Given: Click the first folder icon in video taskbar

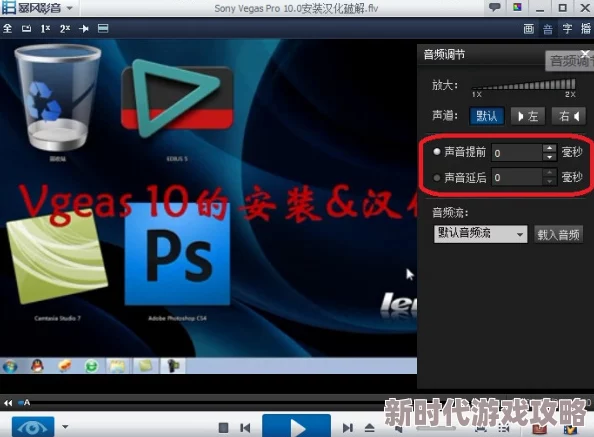Looking at the screenshot, I should point(118,366).
